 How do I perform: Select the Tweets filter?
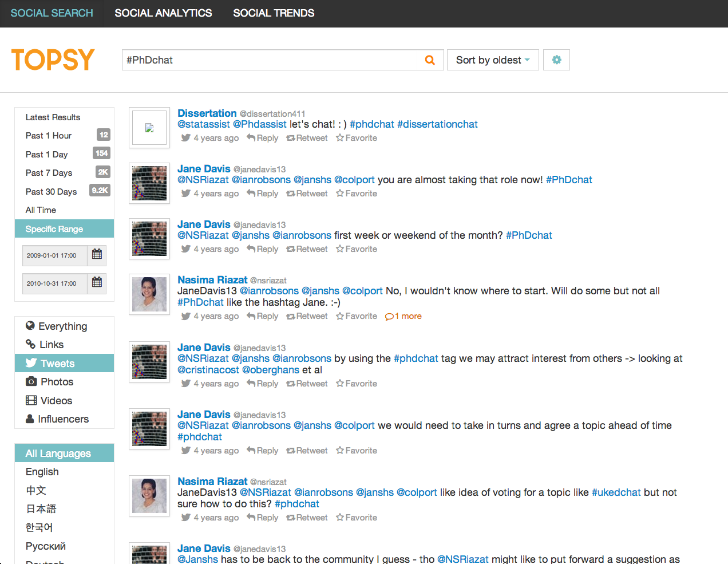point(64,363)
